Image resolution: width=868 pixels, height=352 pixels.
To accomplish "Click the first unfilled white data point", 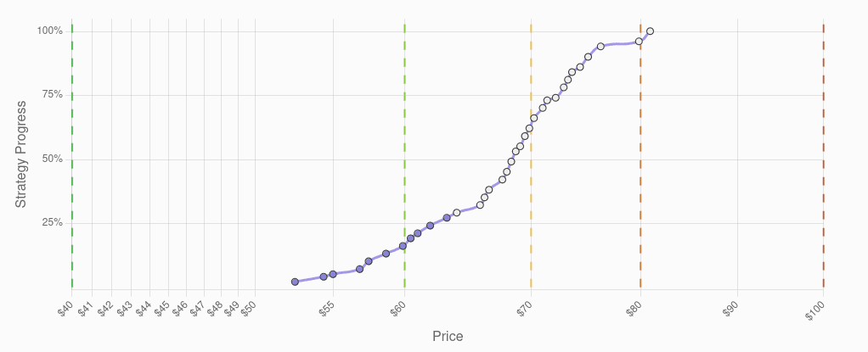I will coord(456,213).
